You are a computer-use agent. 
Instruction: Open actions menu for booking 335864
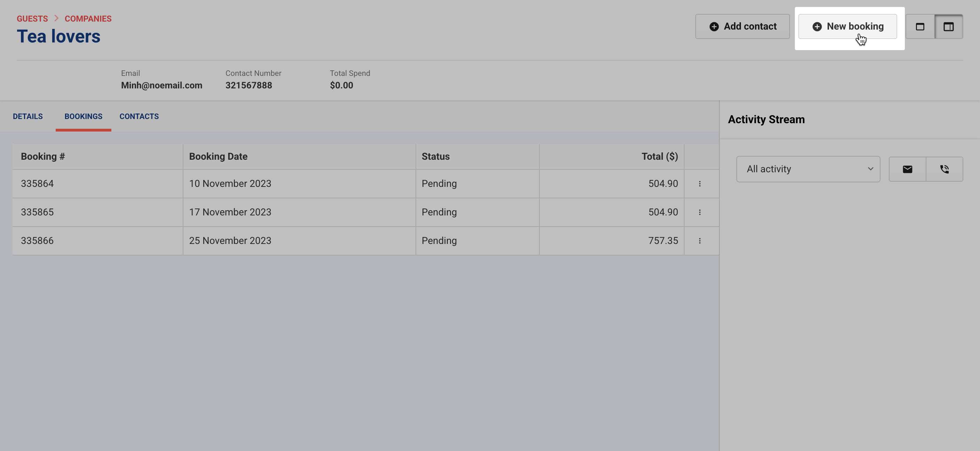tap(699, 184)
